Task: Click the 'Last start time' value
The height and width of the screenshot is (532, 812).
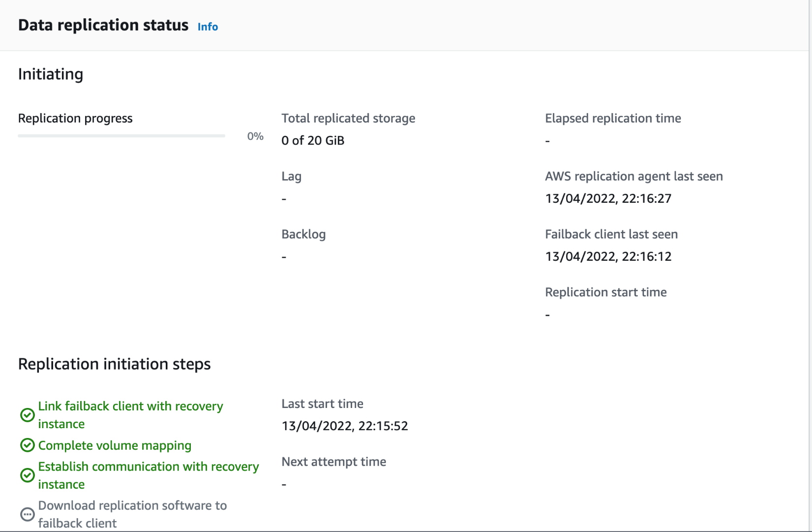Action: coord(345,426)
